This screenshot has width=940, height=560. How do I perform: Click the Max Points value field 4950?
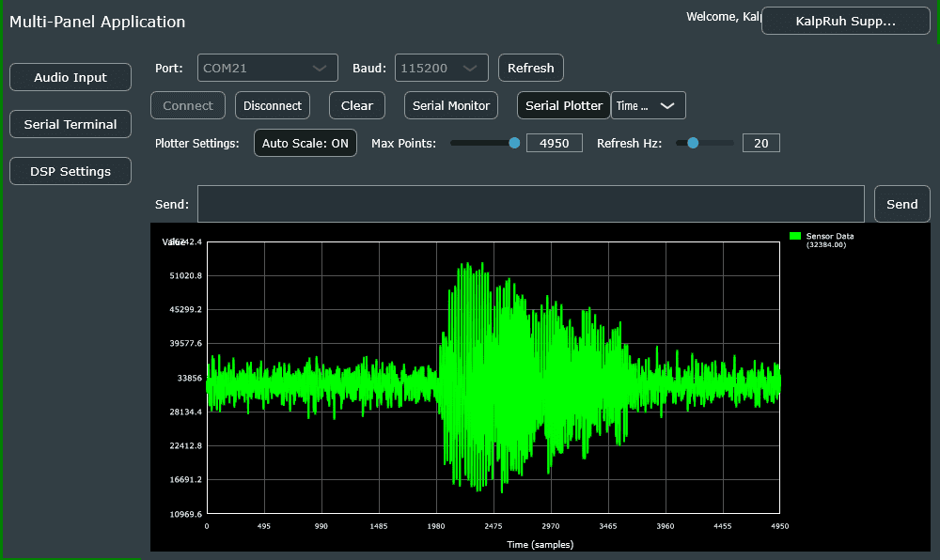[554, 143]
